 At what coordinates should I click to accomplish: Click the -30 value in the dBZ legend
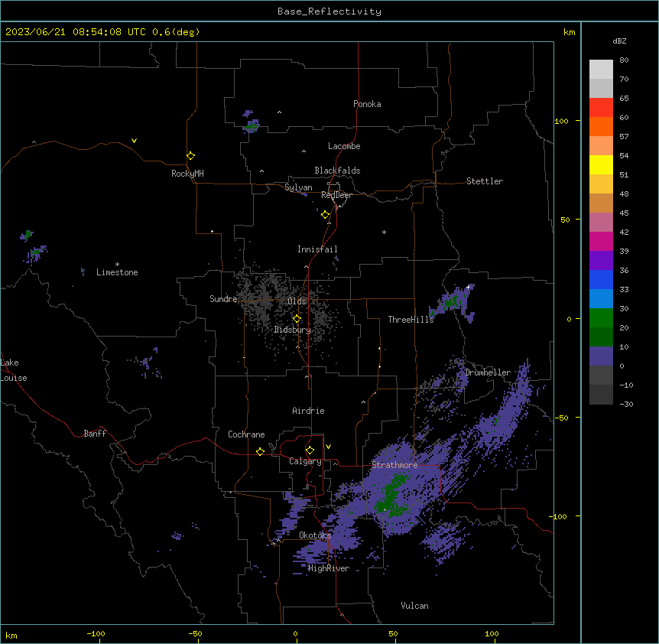626,404
